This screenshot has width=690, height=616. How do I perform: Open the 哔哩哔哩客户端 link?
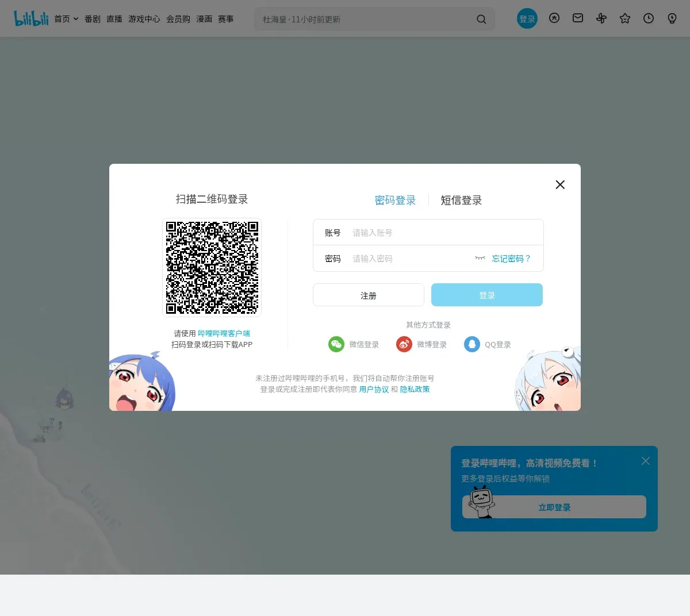click(224, 333)
